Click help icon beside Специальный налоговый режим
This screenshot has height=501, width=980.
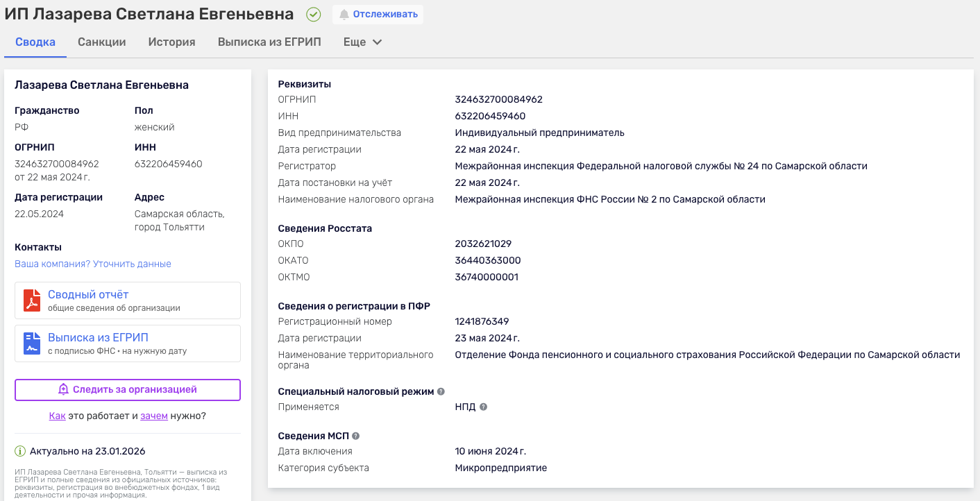click(441, 391)
